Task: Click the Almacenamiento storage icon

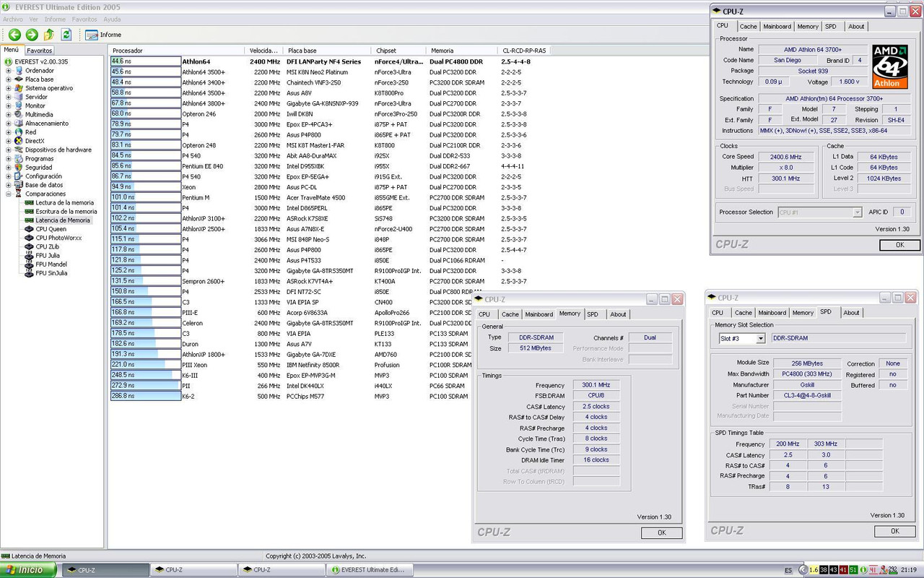Action: [19, 124]
